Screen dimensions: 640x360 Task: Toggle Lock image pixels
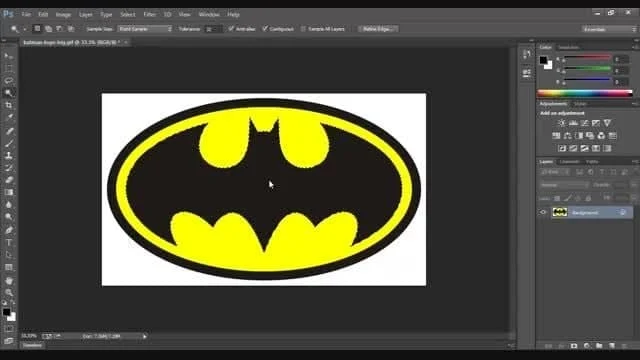coord(567,198)
